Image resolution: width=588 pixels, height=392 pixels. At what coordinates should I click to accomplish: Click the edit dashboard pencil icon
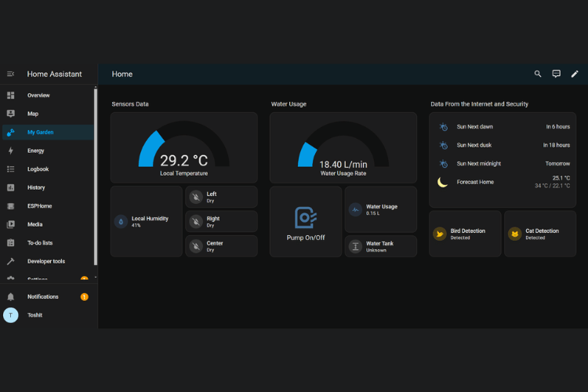pos(575,74)
